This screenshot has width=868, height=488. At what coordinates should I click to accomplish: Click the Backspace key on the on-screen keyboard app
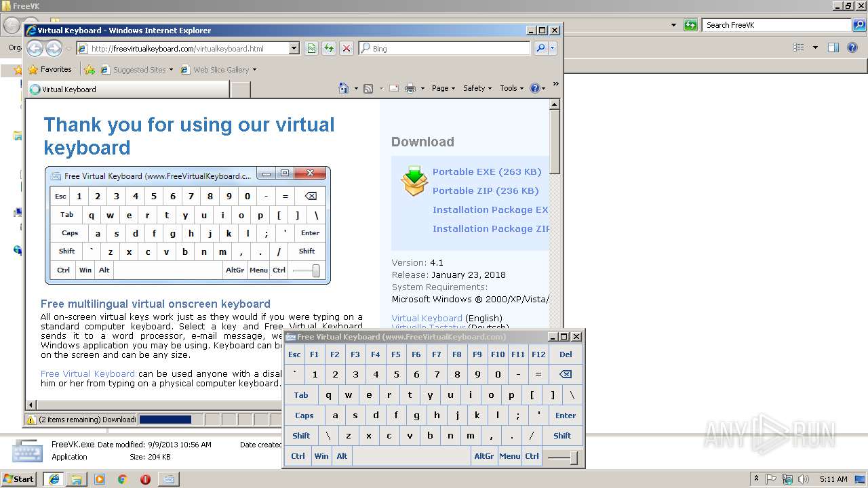tap(565, 374)
